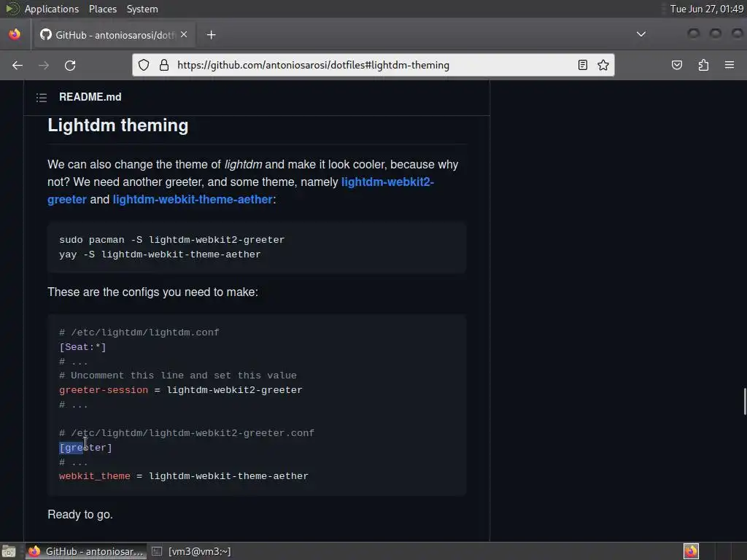Click the page vertical scrollbar thumb

pos(745,402)
